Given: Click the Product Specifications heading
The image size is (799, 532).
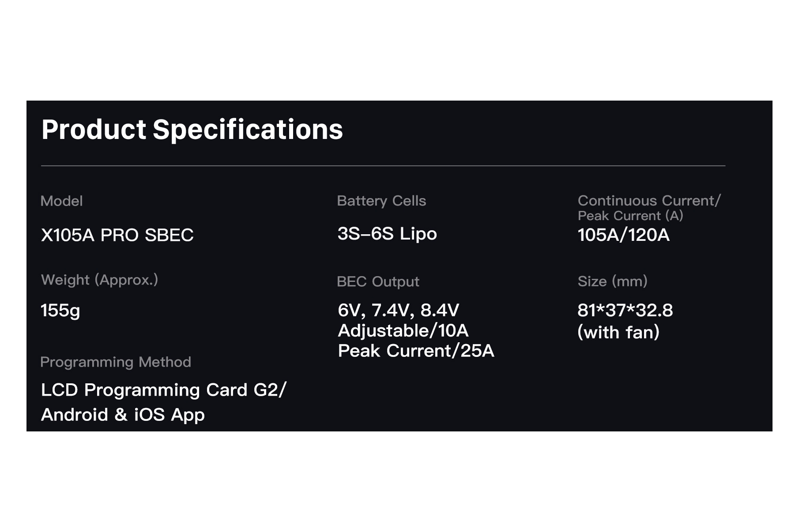Looking at the screenshot, I should (192, 130).
